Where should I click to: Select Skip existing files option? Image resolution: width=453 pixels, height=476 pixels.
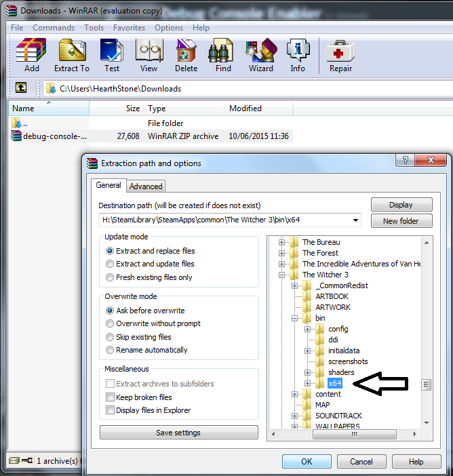coord(110,337)
